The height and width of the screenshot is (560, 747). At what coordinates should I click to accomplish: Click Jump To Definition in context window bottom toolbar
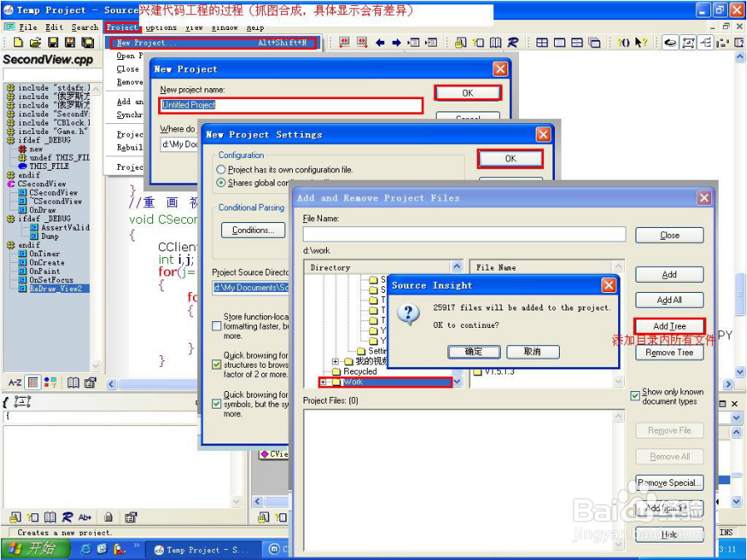tap(15, 517)
